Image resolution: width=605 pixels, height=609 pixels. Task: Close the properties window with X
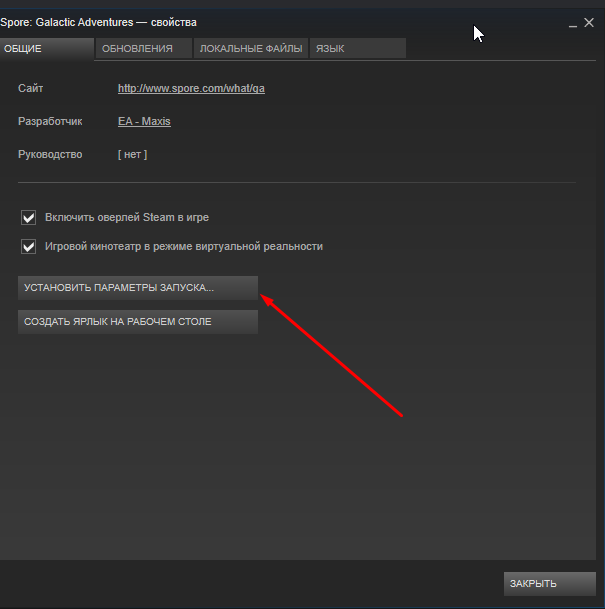coord(589,23)
